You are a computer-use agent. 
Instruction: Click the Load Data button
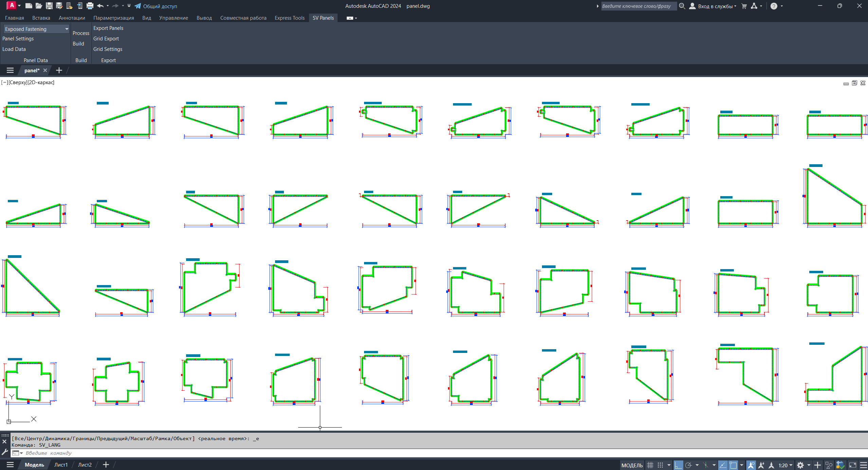click(x=14, y=49)
